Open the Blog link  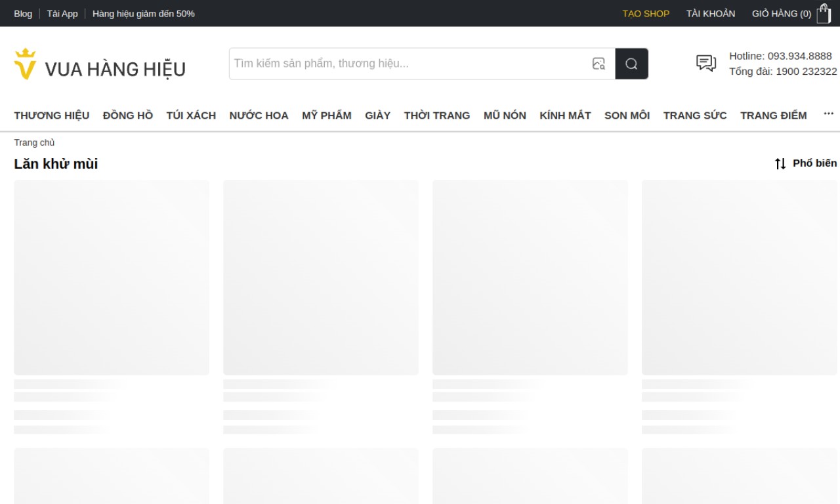tap(23, 13)
